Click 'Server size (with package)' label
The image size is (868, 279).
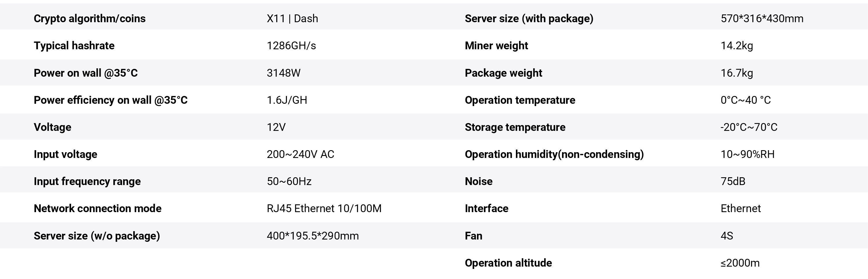click(529, 18)
